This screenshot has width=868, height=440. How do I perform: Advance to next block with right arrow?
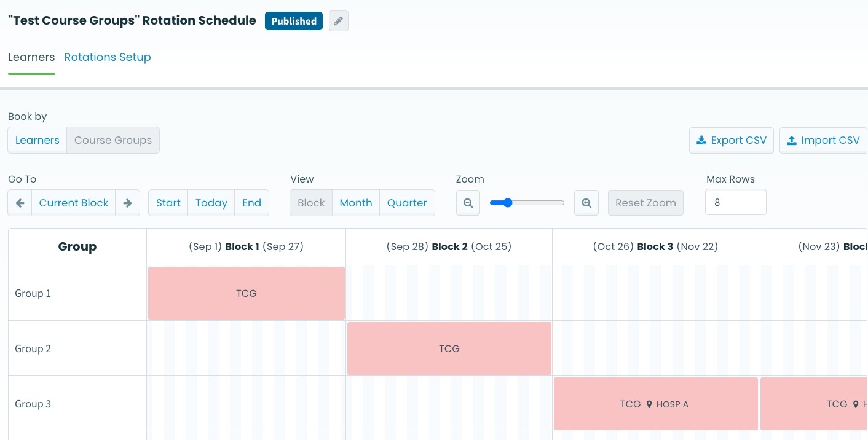point(128,203)
